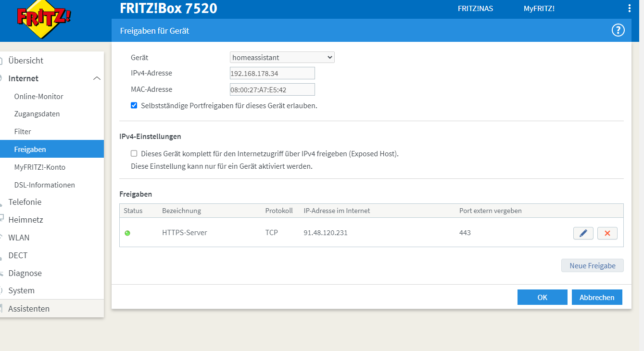
Task: Delete the HTTPS-Server share with red X
Action: click(x=607, y=233)
